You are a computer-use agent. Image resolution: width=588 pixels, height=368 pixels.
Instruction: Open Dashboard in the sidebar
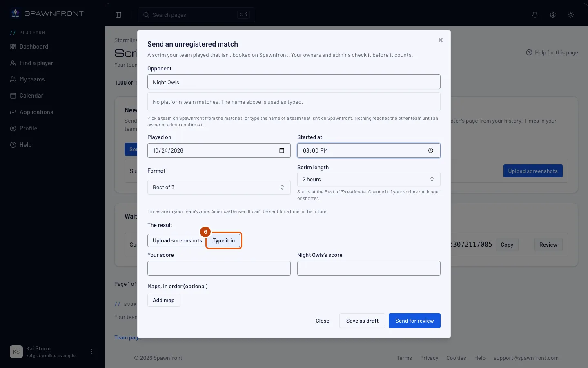(34, 47)
